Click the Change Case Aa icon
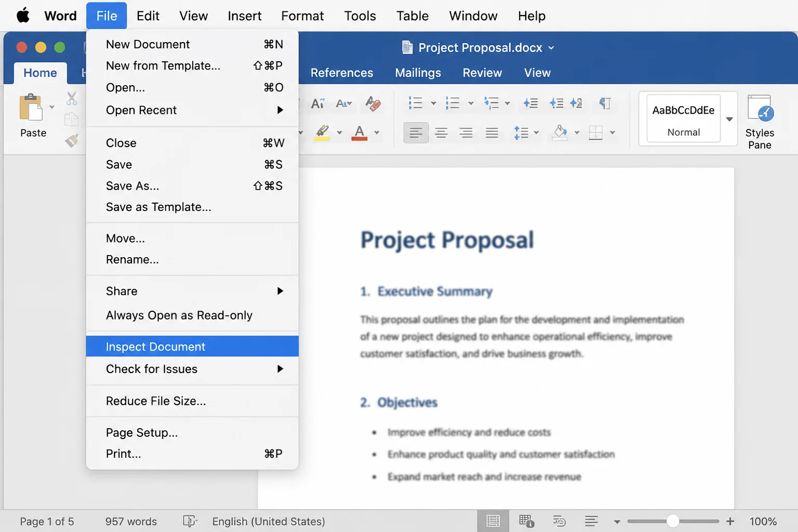 343,103
